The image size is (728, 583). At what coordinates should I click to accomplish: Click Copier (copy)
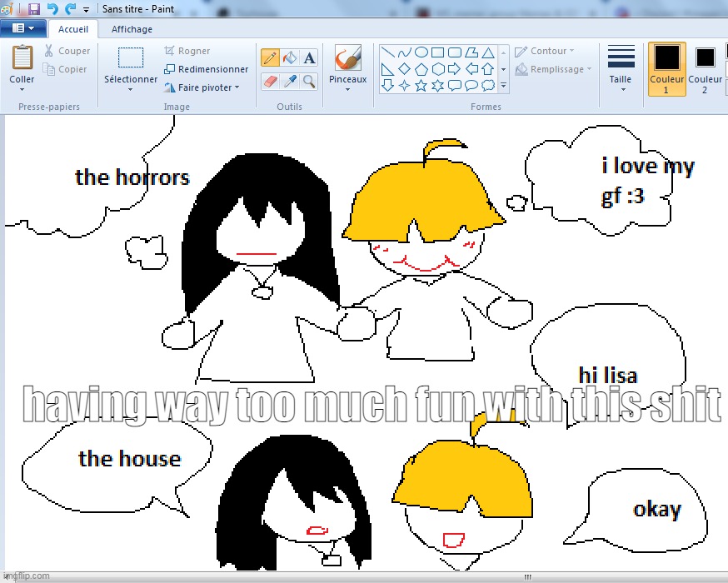coord(66,69)
